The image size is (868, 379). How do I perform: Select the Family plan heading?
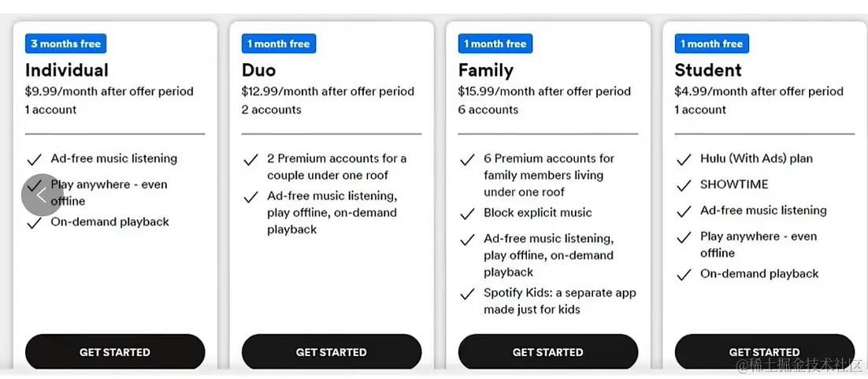click(x=485, y=70)
